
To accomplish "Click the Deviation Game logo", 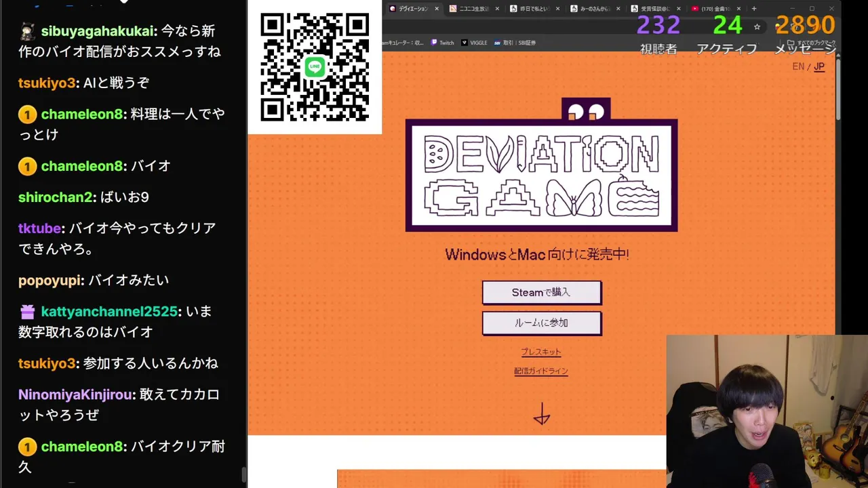I will 541,176.
